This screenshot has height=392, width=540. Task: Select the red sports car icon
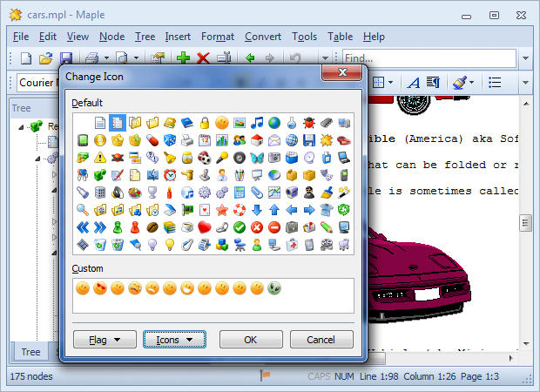coord(344,140)
